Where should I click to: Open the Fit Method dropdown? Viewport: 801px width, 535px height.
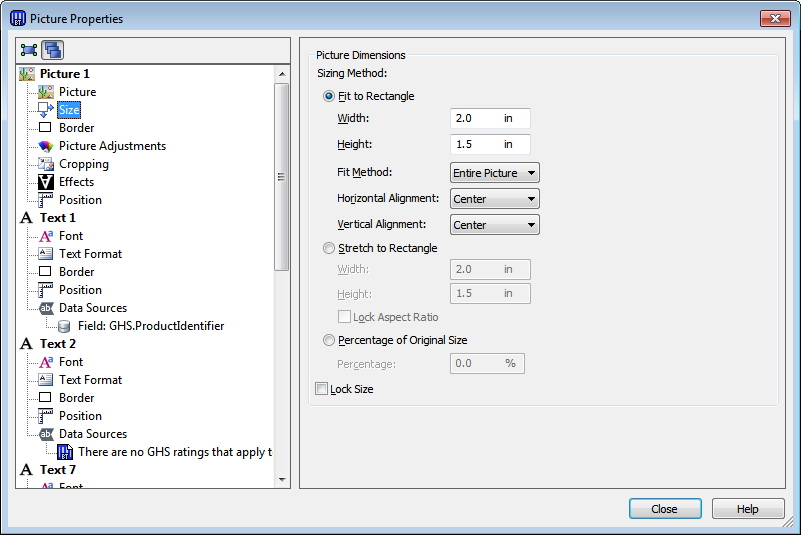click(x=494, y=173)
